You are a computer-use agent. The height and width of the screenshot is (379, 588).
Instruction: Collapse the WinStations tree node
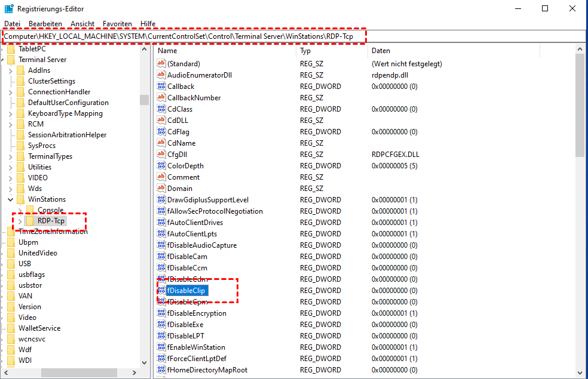[x=11, y=199]
